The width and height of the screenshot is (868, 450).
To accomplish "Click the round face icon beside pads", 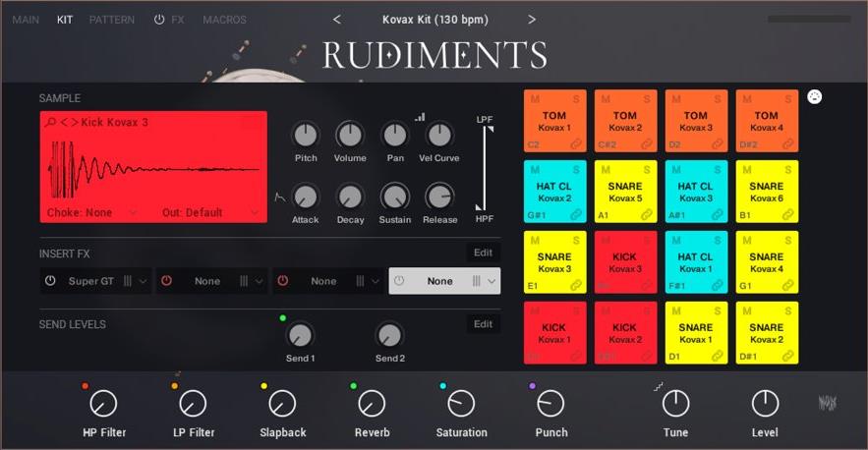I will point(814,97).
